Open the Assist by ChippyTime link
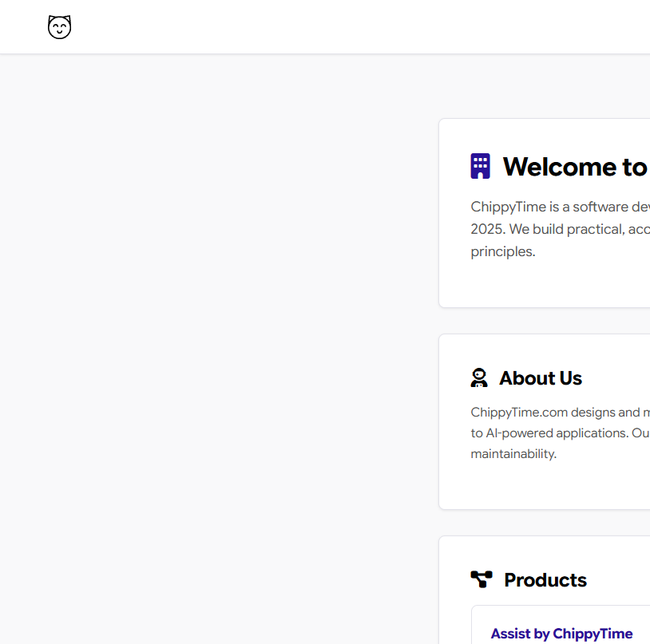650x644 pixels. pyautogui.click(x=561, y=634)
